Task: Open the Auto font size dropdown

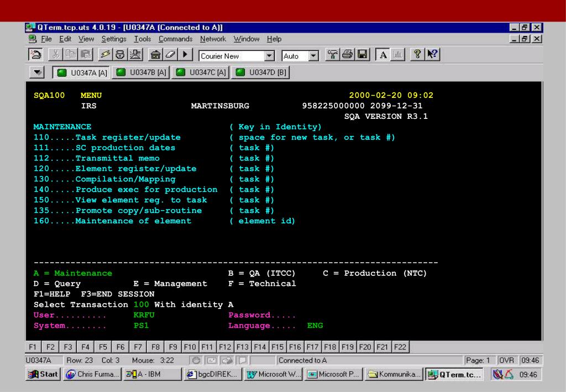Action: point(313,56)
